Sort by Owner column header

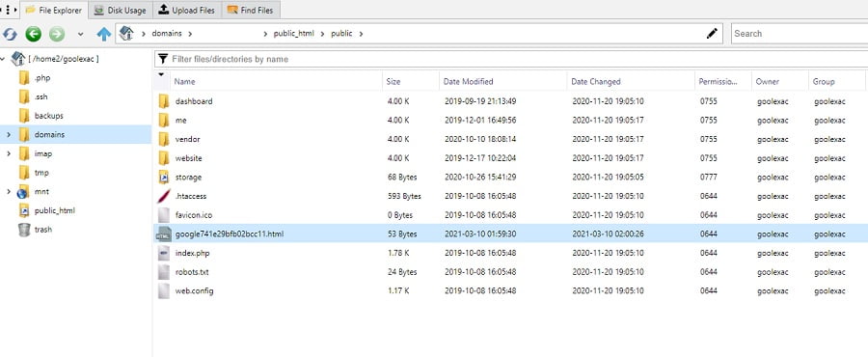click(780, 81)
